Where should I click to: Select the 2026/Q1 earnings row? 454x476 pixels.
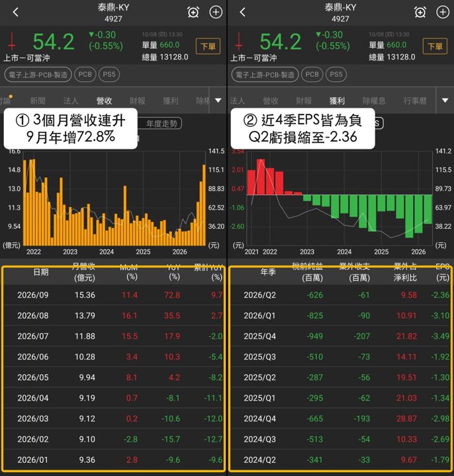point(340,316)
